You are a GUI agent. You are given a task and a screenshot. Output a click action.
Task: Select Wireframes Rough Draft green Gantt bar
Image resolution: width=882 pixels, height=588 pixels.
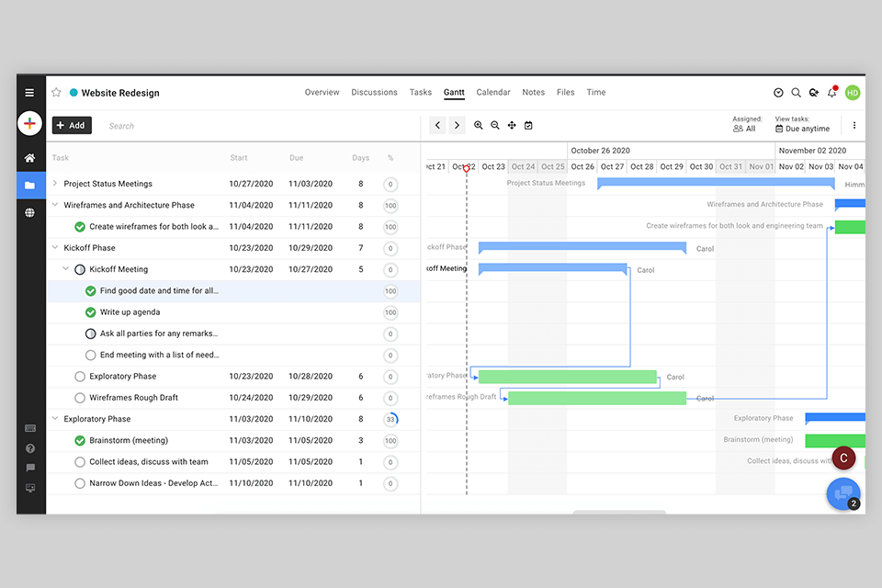597,399
